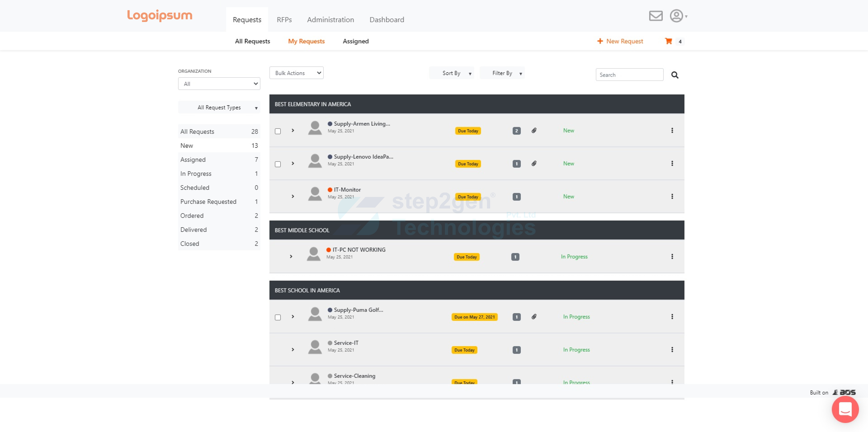The width and height of the screenshot is (868, 432).
Task: Click count badge on IT-Monitor row
Action: click(x=517, y=197)
